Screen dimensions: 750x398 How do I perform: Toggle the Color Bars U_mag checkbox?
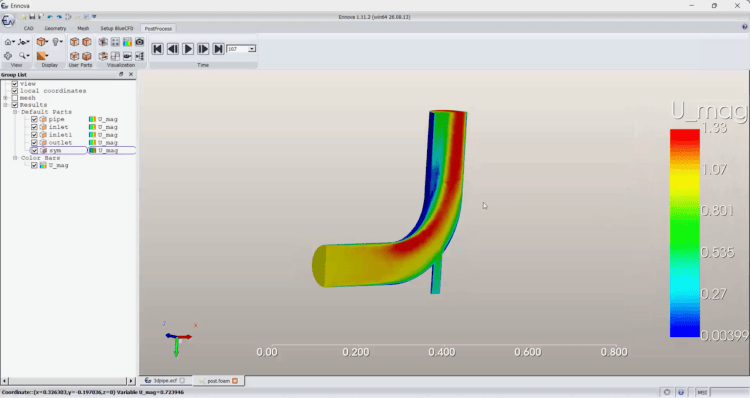point(34,165)
